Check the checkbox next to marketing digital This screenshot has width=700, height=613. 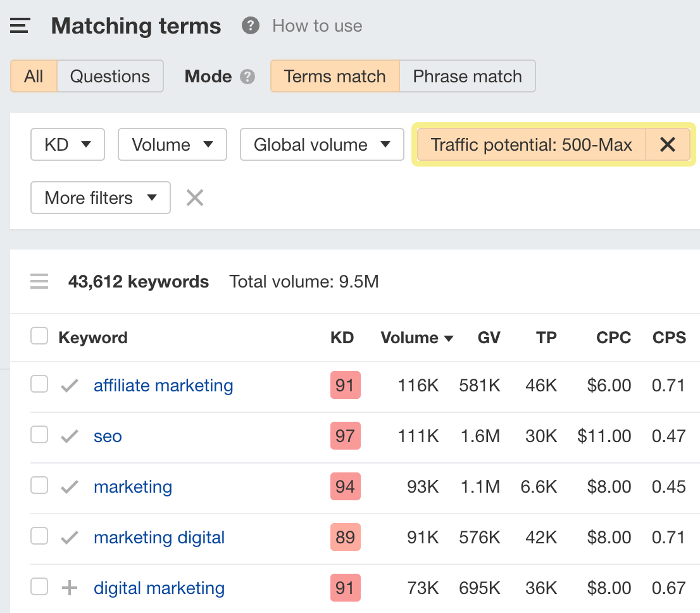pos(39,536)
